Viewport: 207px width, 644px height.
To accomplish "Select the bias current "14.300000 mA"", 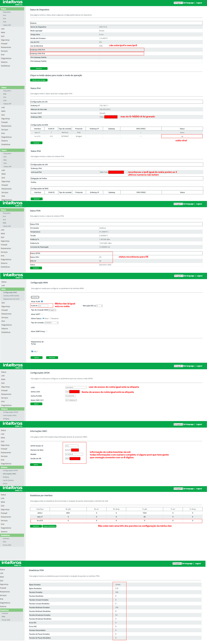I will 105,247.
